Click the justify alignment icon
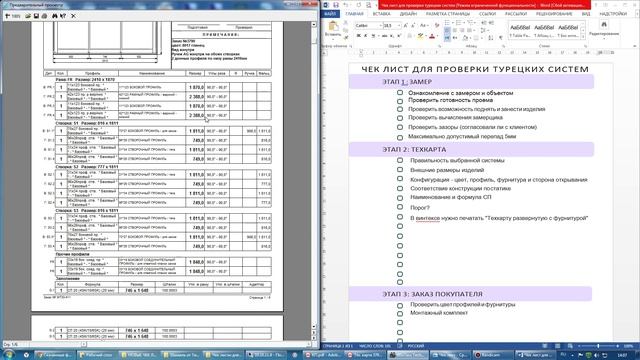The width and height of the screenshot is (640, 360). point(469,31)
